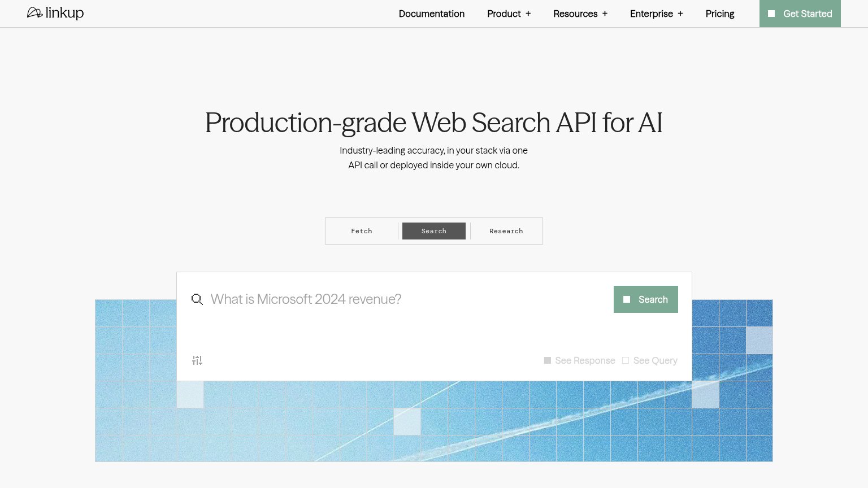The image size is (868, 488).
Task: Switch to the Research tab
Action: 506,231
